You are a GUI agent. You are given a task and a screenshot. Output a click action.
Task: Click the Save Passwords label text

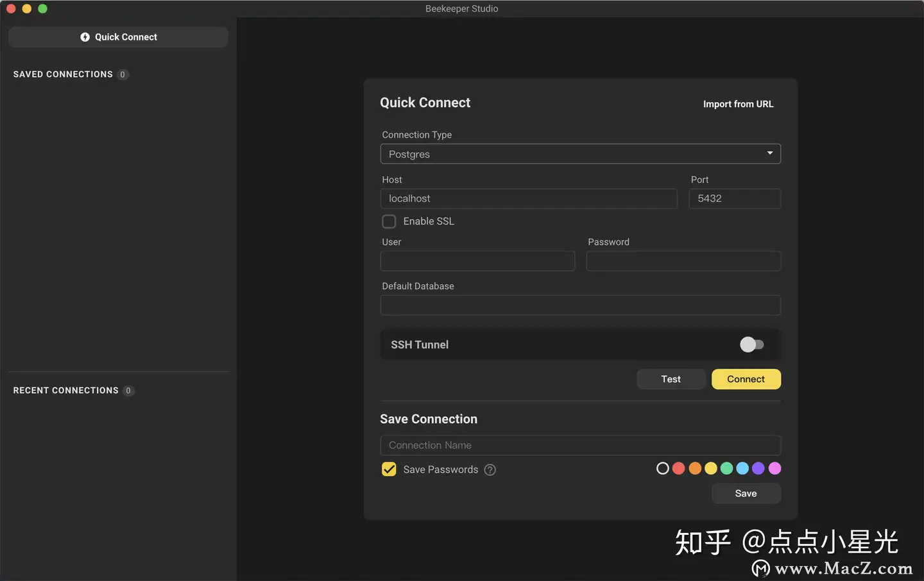(x=441, y=469)
